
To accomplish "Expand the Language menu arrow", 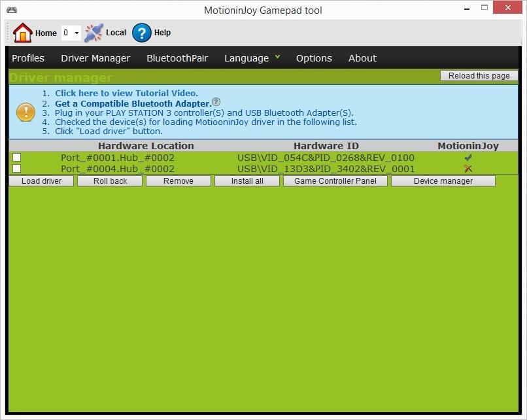I will 278,56.
